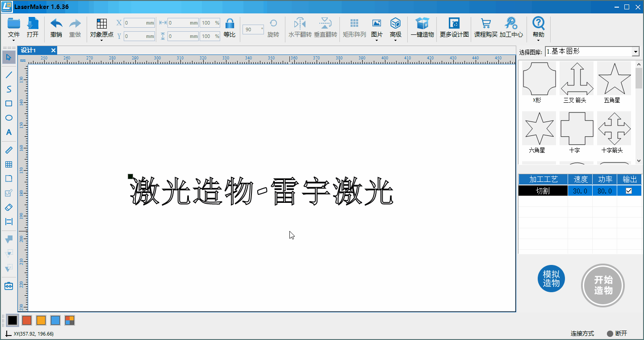Click the 速度 column header

[x=580, y=179]
